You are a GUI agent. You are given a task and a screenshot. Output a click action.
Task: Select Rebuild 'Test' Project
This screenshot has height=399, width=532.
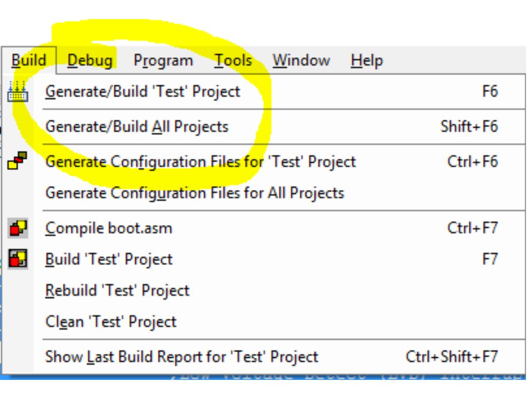coord(263,291)
